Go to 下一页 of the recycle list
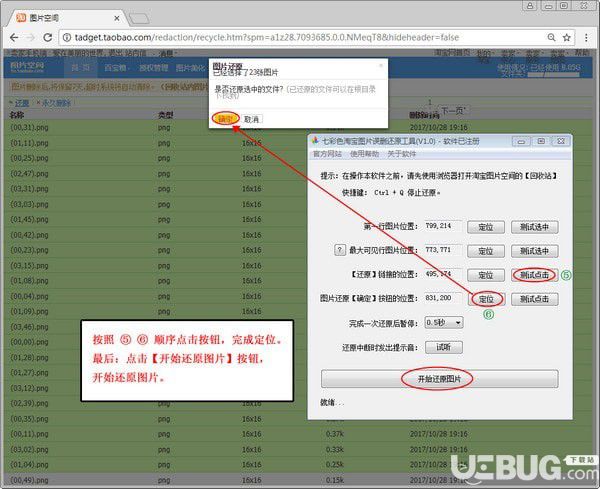The image size is (600, 489). 453,111
